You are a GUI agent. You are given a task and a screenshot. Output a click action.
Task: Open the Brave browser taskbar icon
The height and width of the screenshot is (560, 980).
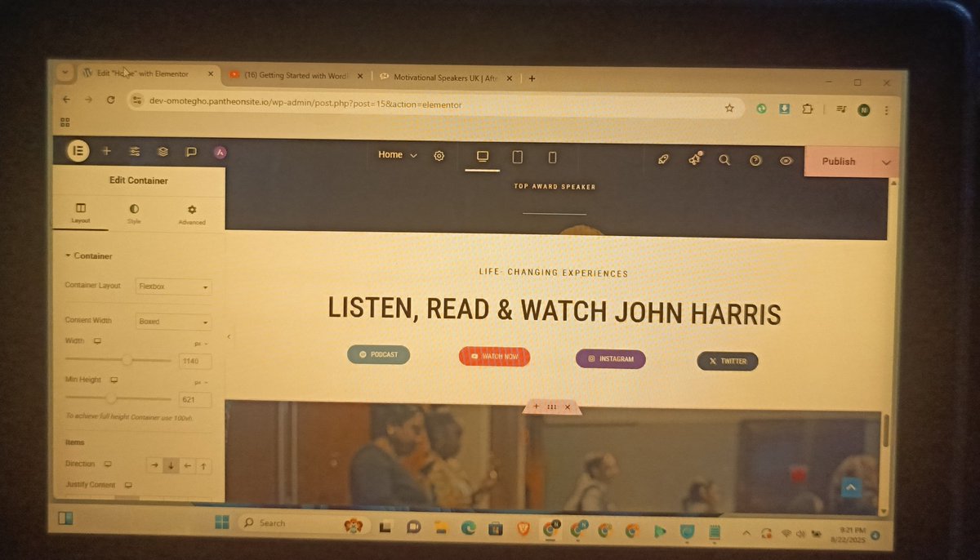pos(523,530)
